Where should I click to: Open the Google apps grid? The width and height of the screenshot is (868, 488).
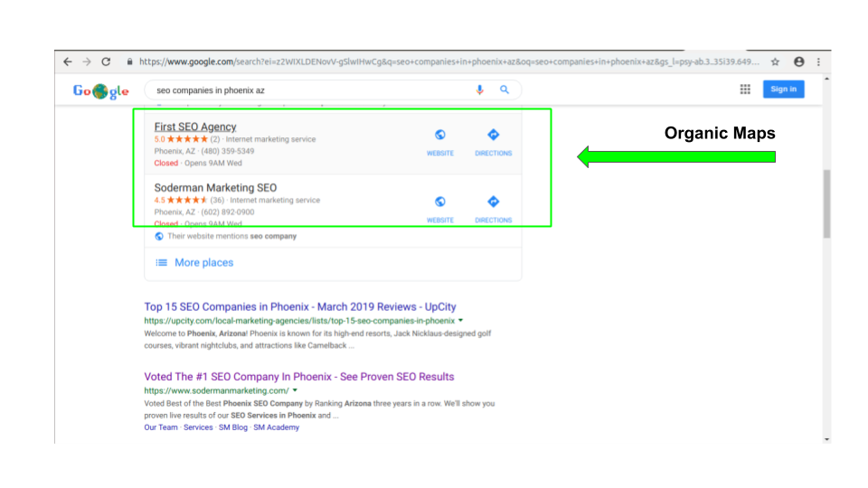pyautogui.click(x=745, y=89)
